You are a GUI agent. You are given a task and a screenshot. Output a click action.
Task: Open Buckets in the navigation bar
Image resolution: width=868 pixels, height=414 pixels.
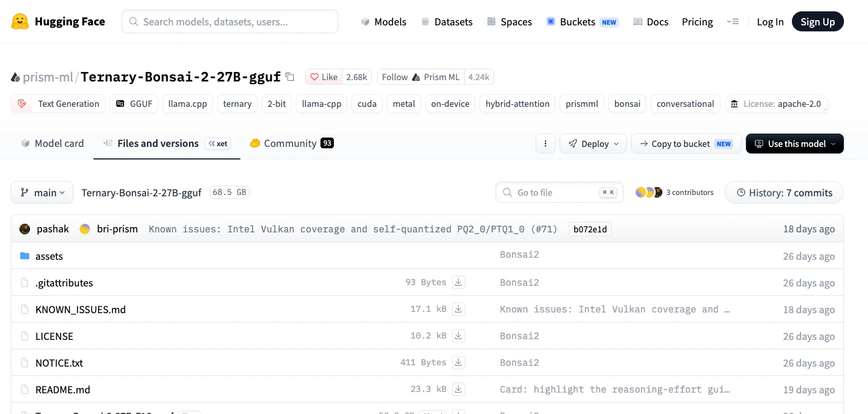click(x=582, y=21)
